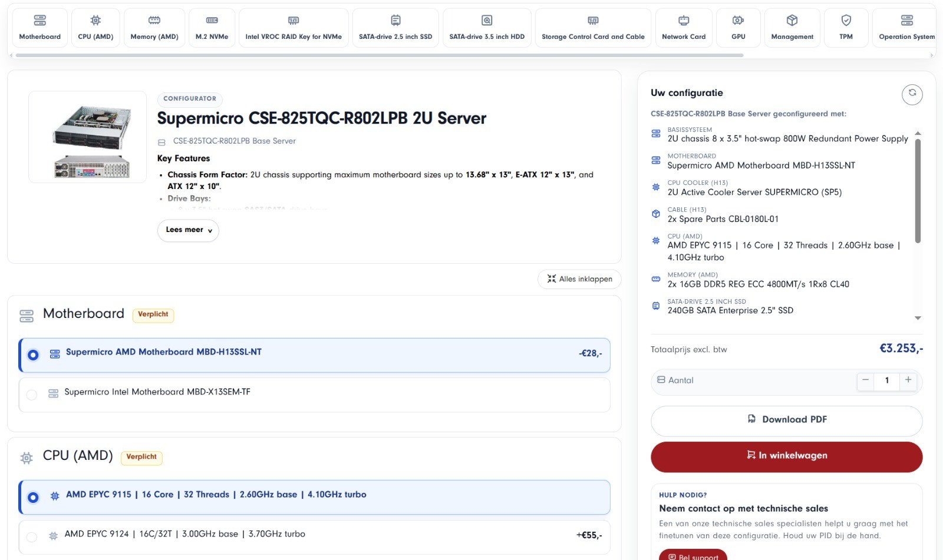
Task: Click the Bel support button
Action: pos(693,555)
